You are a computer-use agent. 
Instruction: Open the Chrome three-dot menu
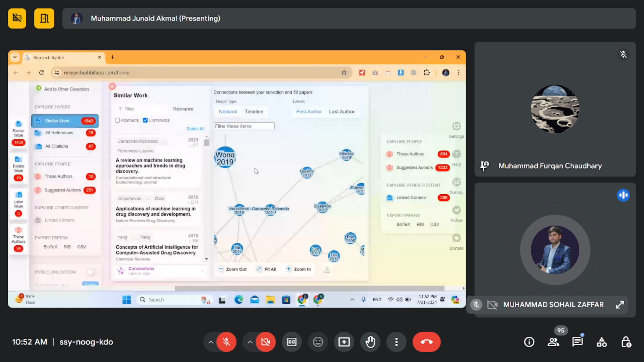click(459, 73)
